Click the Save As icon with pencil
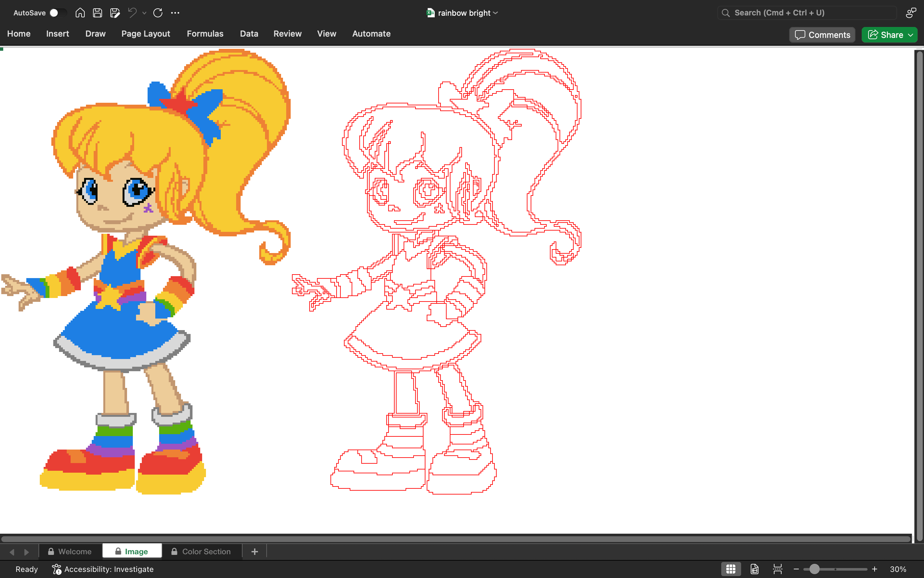This screenshot has height=578, width=924. (115, 13)
